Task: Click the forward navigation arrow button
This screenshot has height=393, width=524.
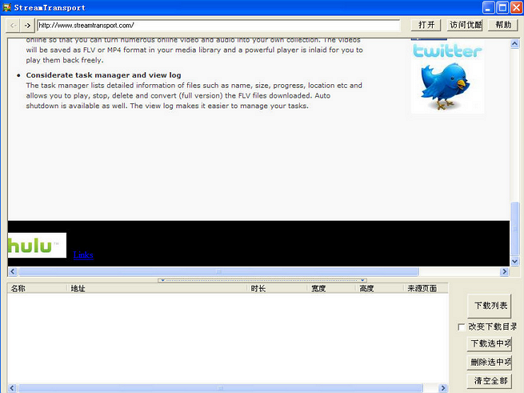Action: coord(27,25)
